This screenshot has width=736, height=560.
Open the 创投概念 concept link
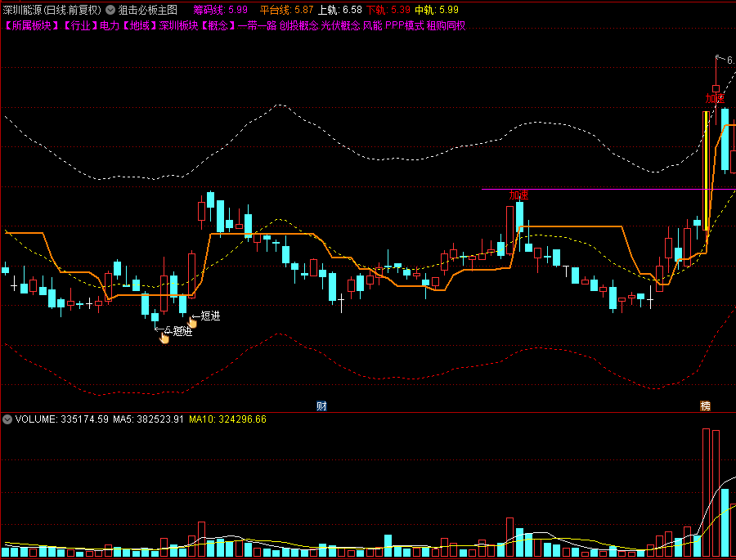tap(299, 26)
